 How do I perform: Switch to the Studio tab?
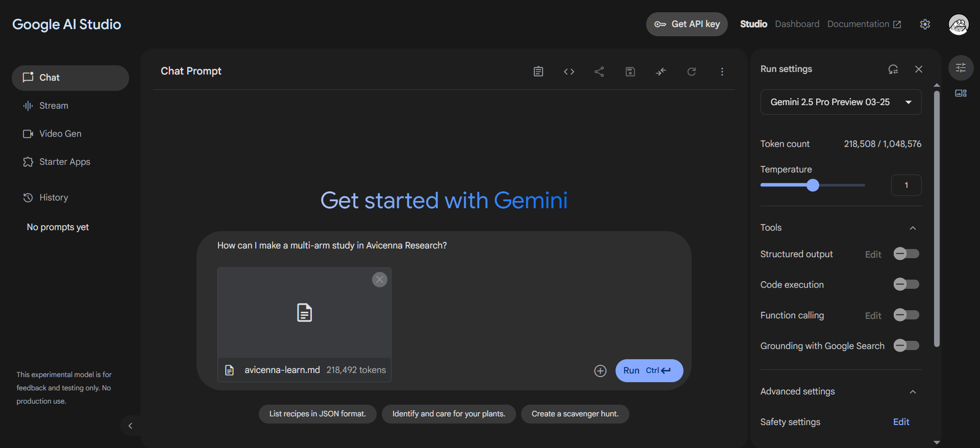(753, 24)
